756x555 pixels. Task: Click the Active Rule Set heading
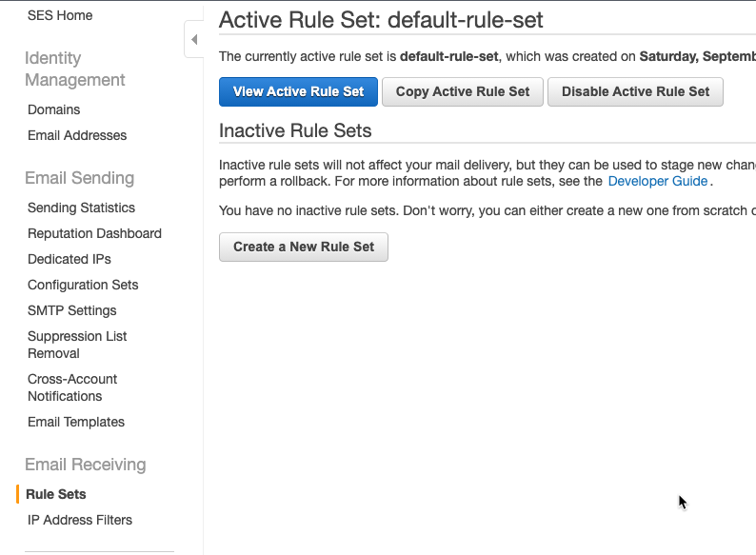click(381, 20)
